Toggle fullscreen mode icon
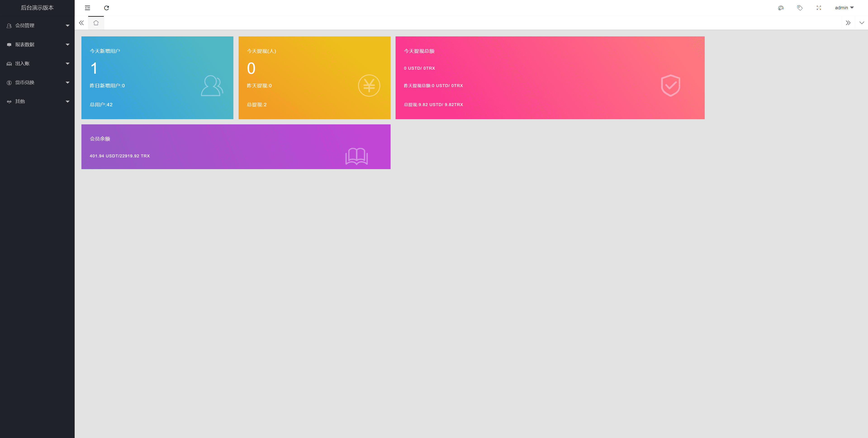868x438 pixels. click(819, 8)
